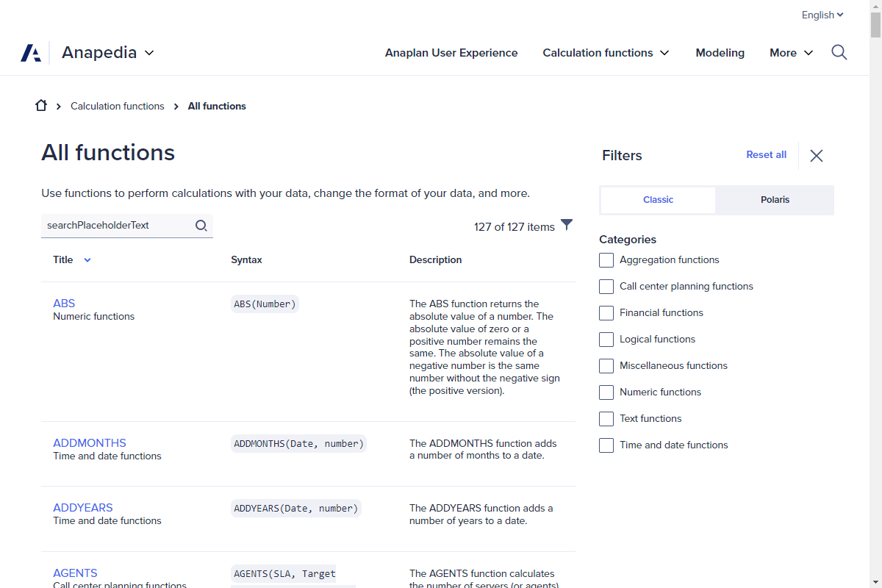Screen dimensions: 882x588
Task: Close the Filters panel with X
Action: 816,156
